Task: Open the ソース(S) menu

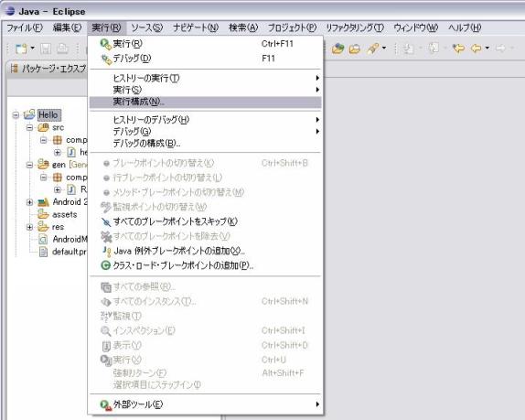Action: tap(146, 27)
